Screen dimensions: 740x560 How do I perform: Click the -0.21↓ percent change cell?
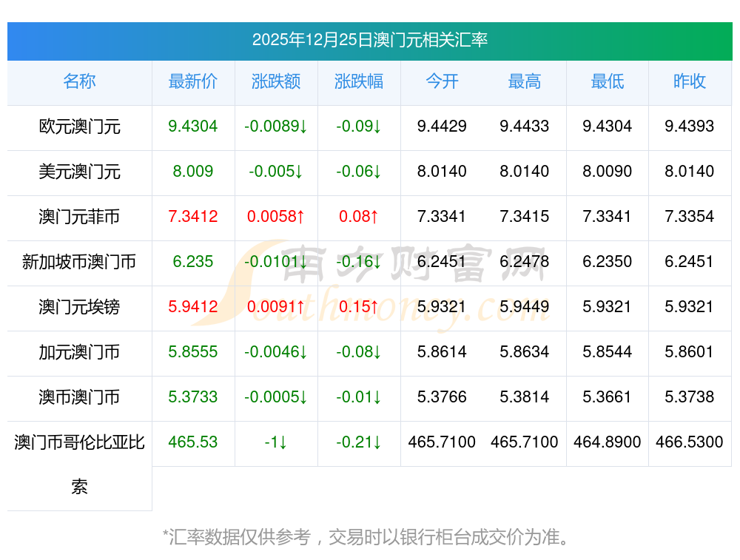[359, 442]
